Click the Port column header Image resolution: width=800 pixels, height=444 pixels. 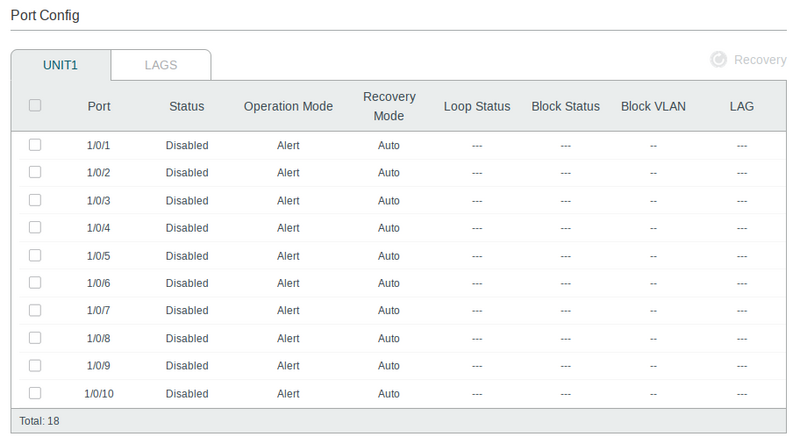click(x=99, y=106)
